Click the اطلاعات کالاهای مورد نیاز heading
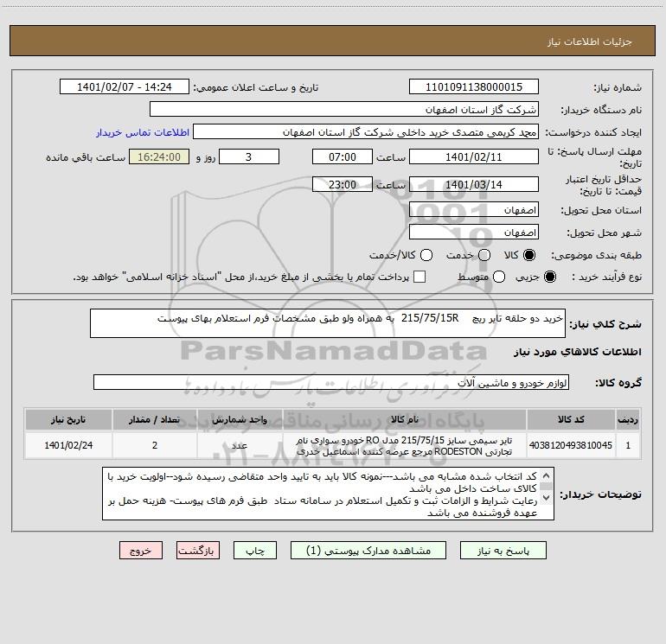 pyautogui.click(x=578, y=352)
